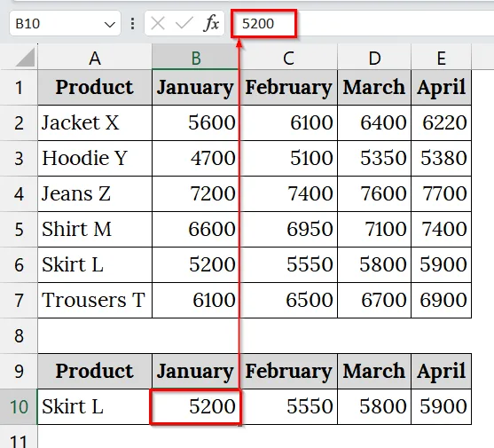Click the 5550 cell in row 10
Viewport: 494px width, 448px height.
tap(288, 406)
